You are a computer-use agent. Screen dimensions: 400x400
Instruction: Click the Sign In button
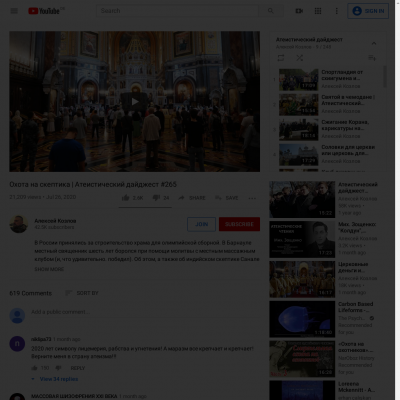coord(368,11)
